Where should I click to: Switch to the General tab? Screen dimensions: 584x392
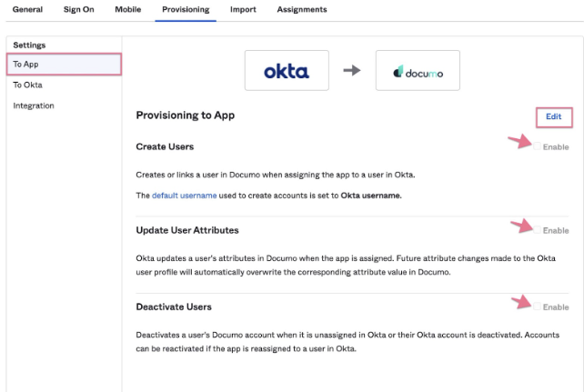(x=27, y=9)
